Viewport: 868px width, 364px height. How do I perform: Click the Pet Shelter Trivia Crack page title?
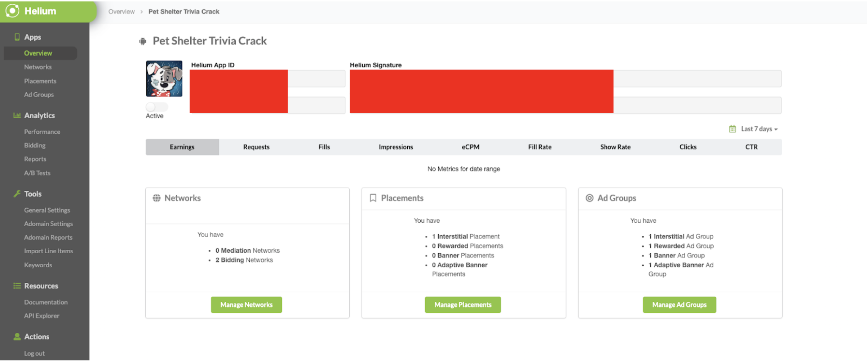click(209, 41)
